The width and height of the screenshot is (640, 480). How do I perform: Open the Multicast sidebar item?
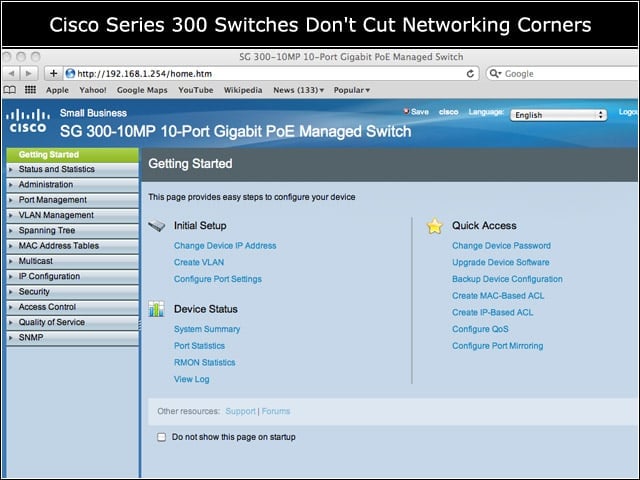(x=73, y=261)
